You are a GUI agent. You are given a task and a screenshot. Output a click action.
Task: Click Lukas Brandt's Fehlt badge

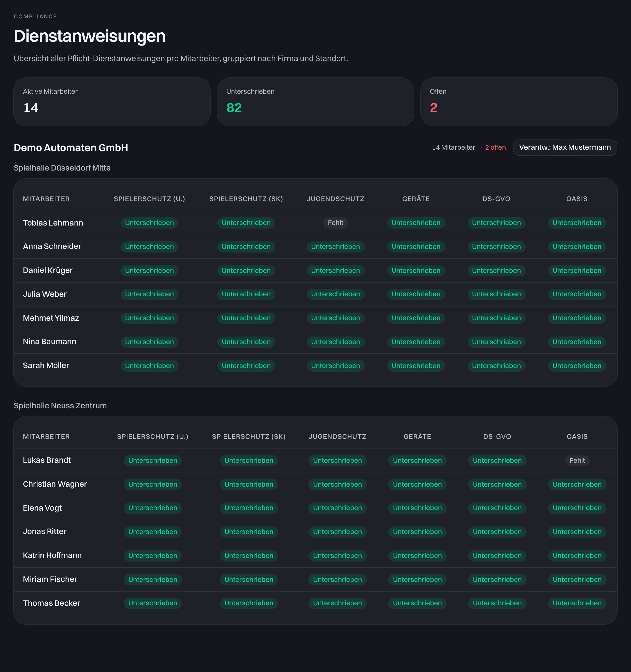(577, 460)
